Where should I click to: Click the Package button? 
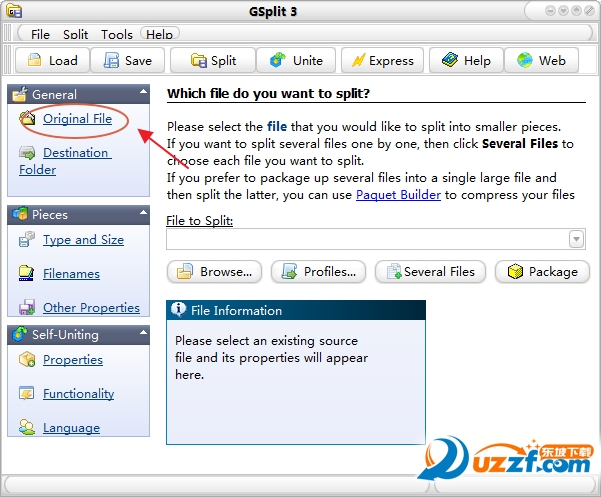542,272
